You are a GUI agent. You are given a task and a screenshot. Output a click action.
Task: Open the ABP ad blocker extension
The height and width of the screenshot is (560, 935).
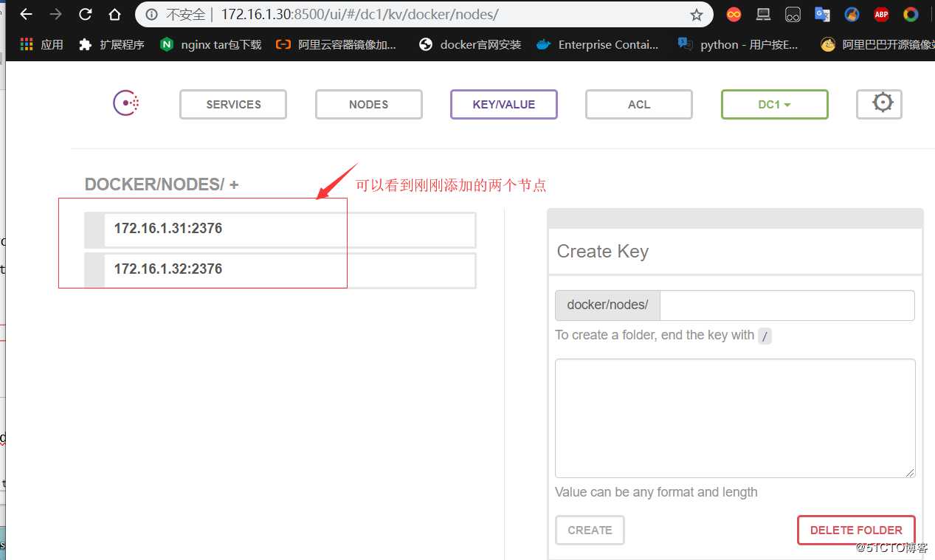pyautogui.click(x=881, y=14)
